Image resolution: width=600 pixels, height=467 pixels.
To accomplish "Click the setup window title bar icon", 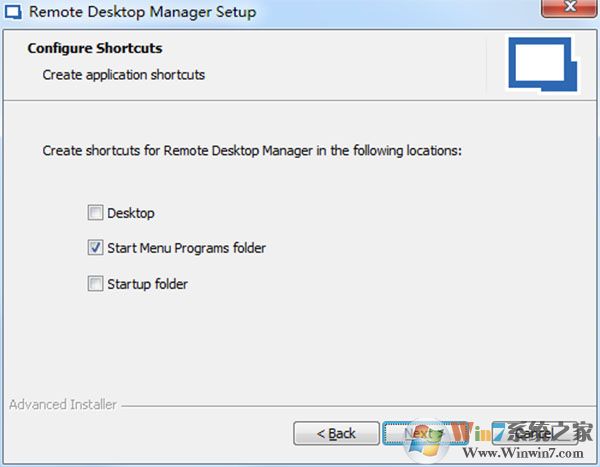I will click(x=15, y=13).
